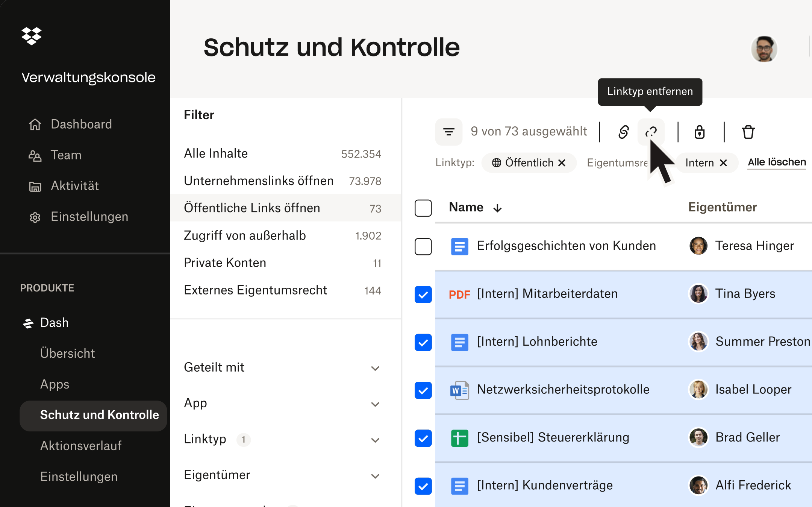Click owner name Brad Geller
Screen dimensions: 812x507
[x=748, y=437]
